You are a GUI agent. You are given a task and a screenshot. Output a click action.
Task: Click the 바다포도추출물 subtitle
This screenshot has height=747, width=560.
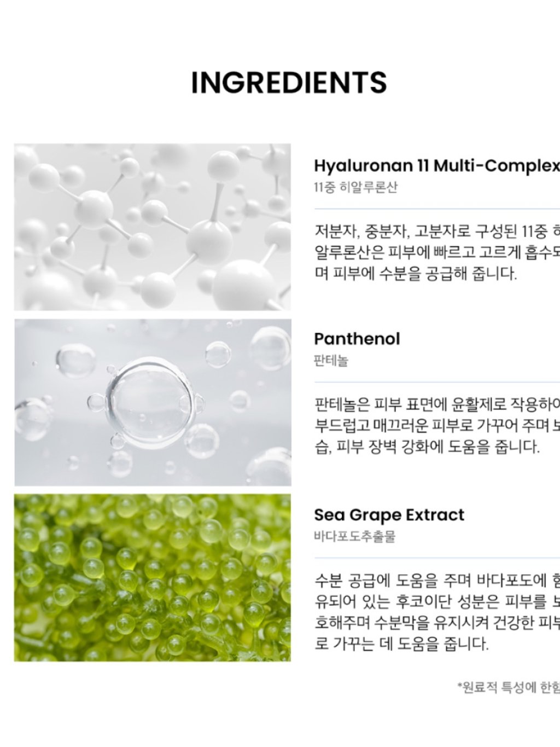[x=354, y=537]
